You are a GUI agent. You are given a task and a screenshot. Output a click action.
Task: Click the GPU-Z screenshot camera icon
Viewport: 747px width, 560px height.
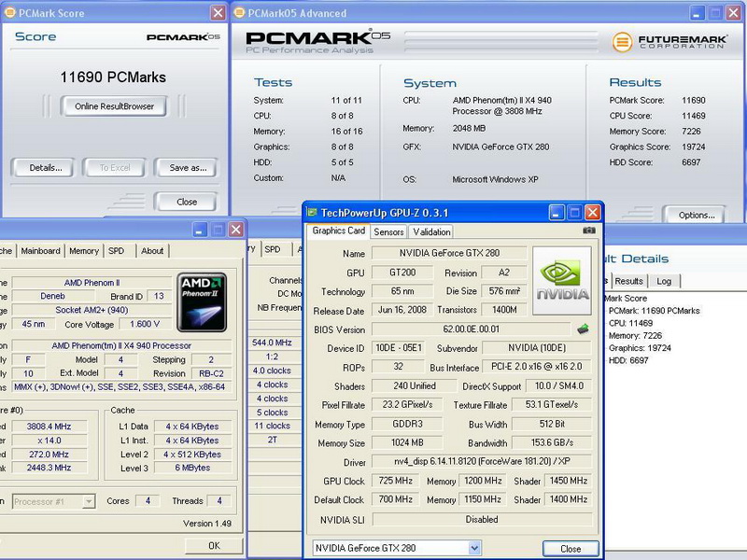589,231
